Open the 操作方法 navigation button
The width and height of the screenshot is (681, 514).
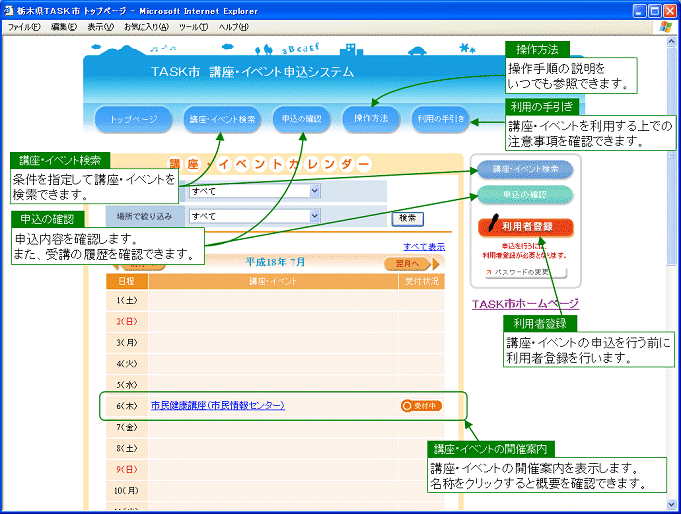(371, 118)
